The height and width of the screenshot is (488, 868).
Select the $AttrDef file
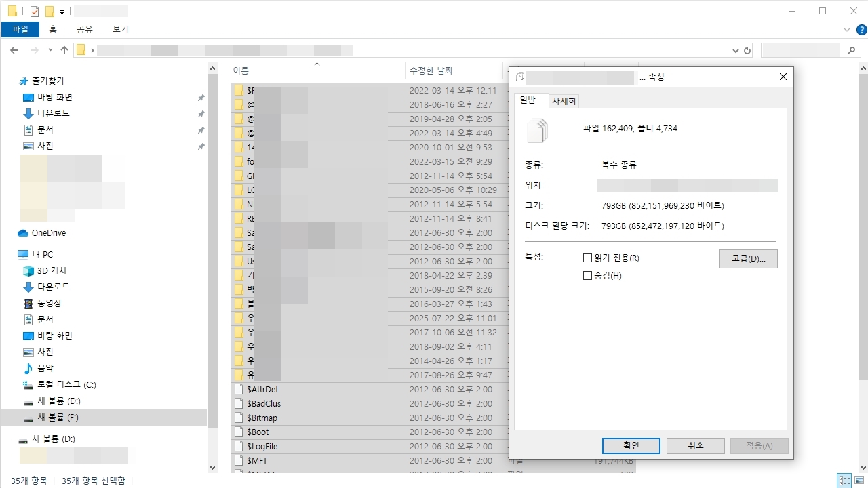pos(262,389)
